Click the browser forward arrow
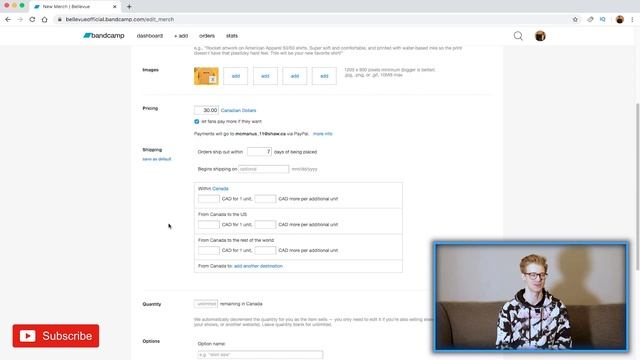 pyautogui.click(x=20, y=20)
